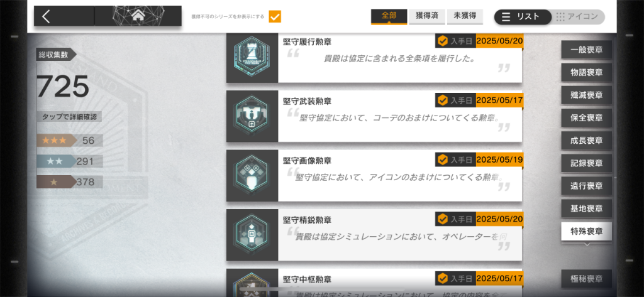Viewport: 644px width, 297px height.
Task: Open the home icon at top
Action: pyautogui.click(x=138, y=16)
